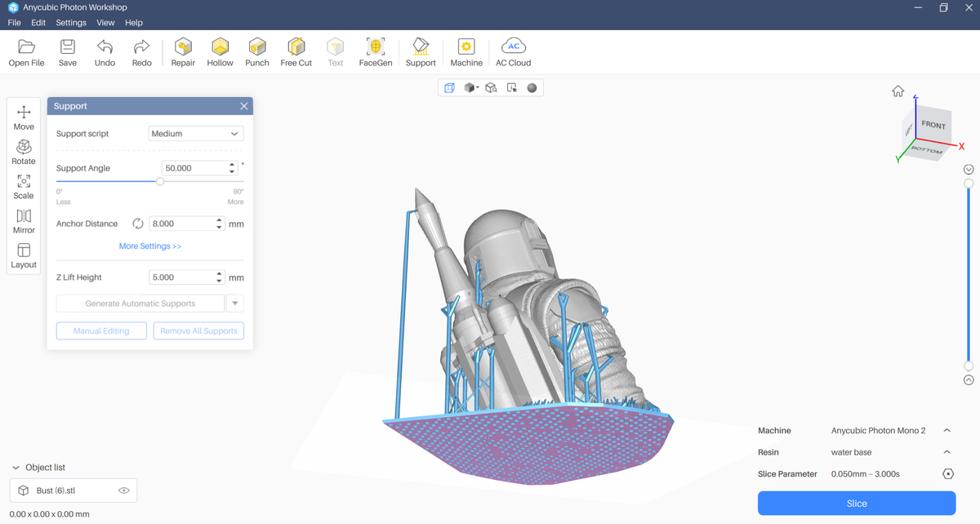Launch the FaceGen tool
980x524 pixels.
(375, 51)
